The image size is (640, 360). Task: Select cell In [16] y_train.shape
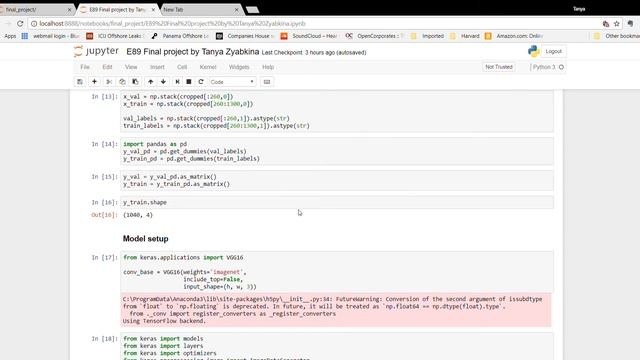tap(337, 202)
